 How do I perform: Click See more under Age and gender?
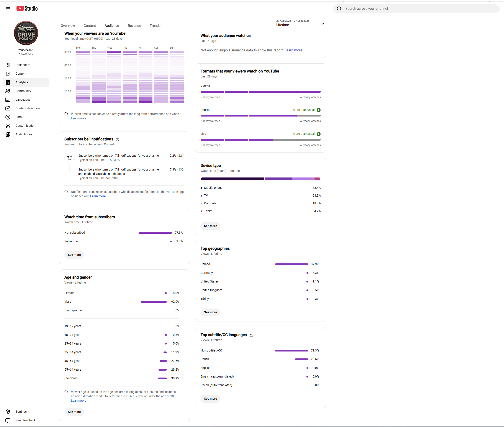(x=74, y=412)
